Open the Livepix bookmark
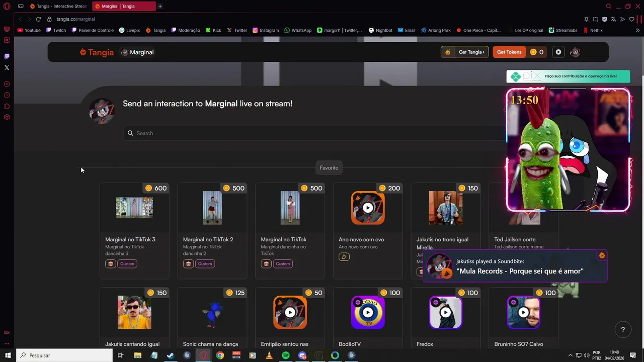The height and width of the screenshot is (362, 644). (129, 30)
